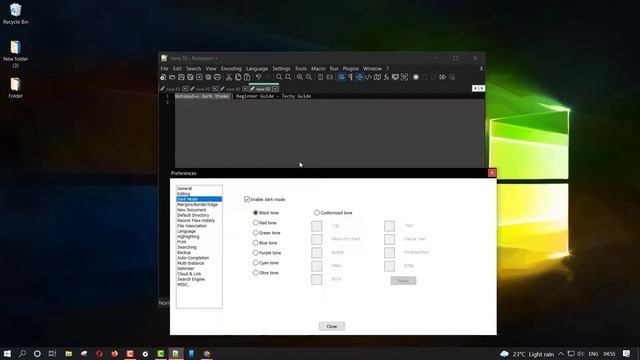Switch to Customized tone radio button
Viewport: 640px width, 360px height.
point(317,213)
